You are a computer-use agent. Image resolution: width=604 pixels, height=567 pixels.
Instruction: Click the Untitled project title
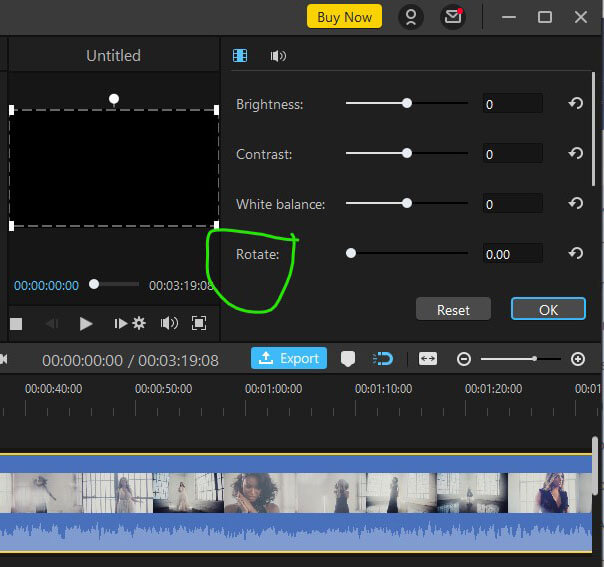point(113,56)
